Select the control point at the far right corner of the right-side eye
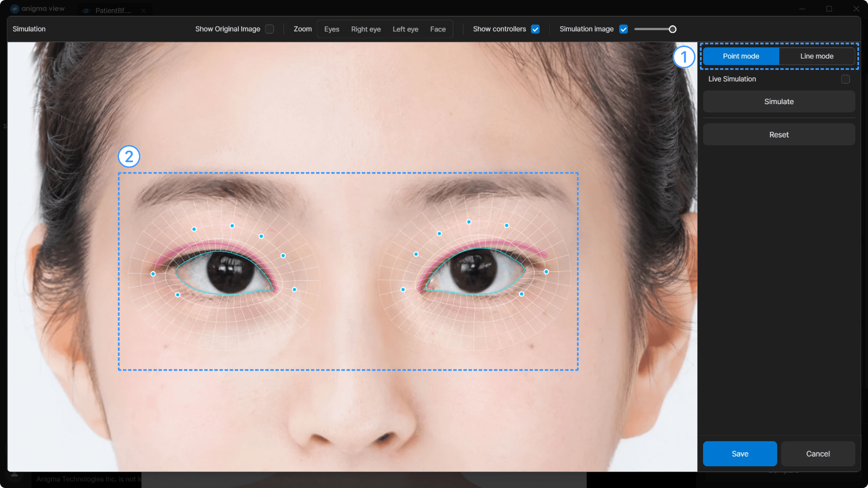Image resolution: width=868 pixels, height=488 pixels. pyautogui.click(x=546, y=272)
